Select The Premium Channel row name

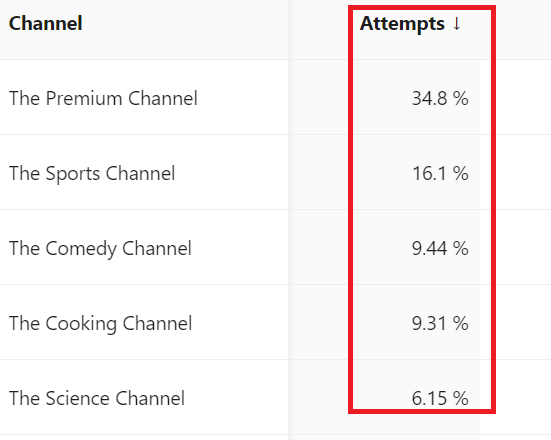103,98
